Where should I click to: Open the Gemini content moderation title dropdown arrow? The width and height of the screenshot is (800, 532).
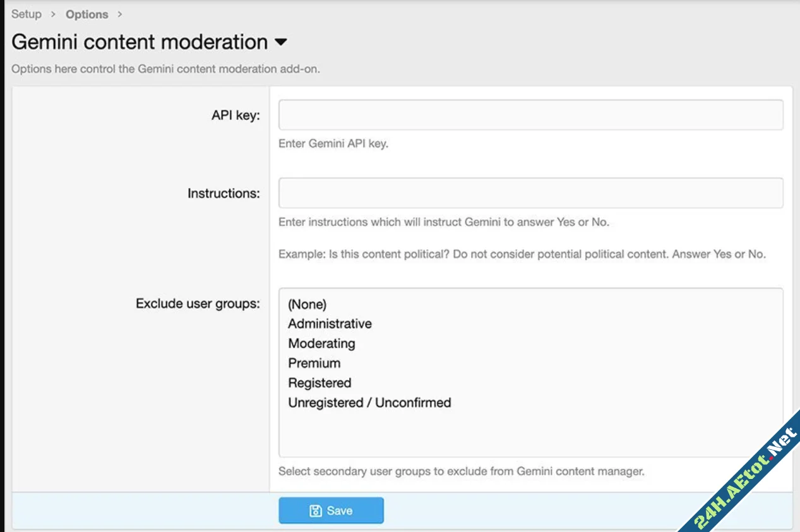[281, 42]
